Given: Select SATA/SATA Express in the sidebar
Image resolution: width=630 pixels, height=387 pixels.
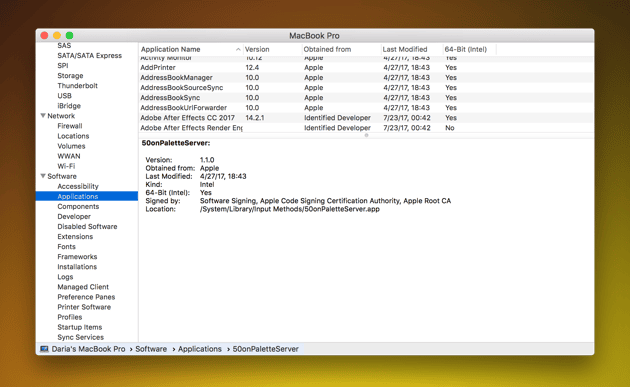Looking at the screenshot, I should [89, 55].
